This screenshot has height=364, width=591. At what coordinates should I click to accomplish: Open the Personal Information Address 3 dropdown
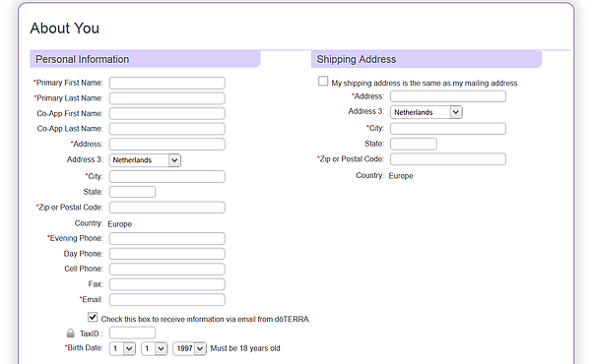point(145,160)
